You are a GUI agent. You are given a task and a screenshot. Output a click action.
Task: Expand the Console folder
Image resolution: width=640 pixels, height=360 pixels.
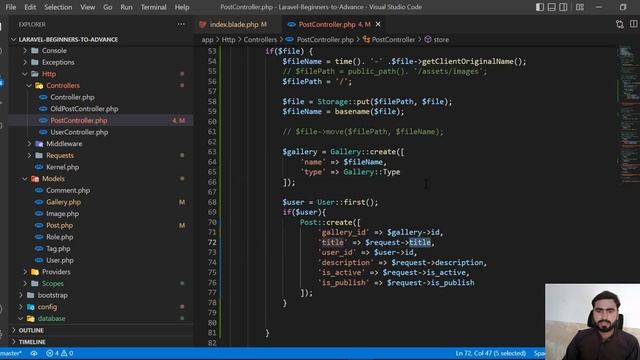(x=54, y=51)
